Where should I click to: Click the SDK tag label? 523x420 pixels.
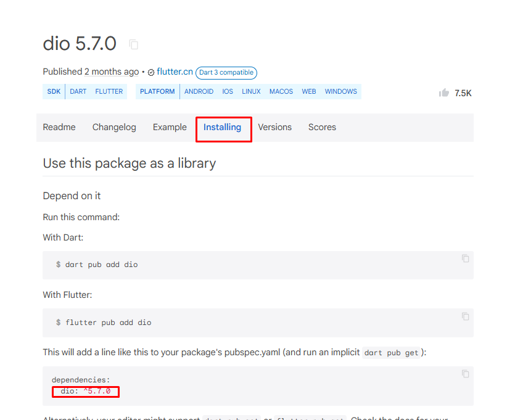coord(54,91)
